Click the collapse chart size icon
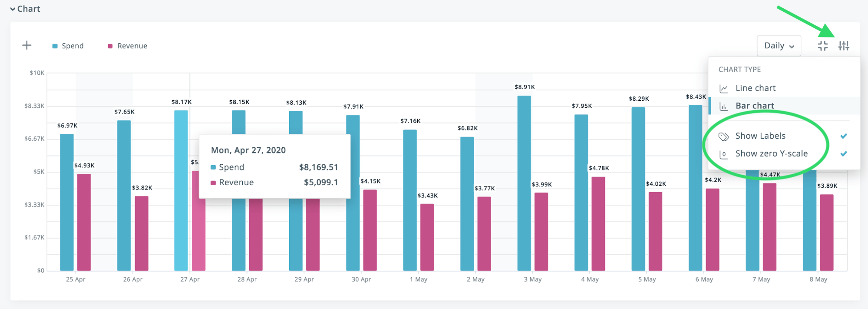This screenshot has width=868, height=309. pos(822,46)
